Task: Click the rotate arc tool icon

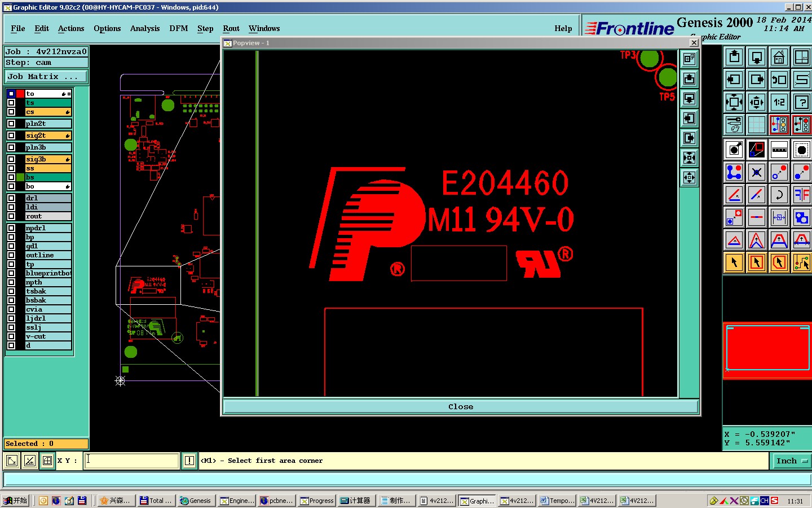Action: pos(779,195)
